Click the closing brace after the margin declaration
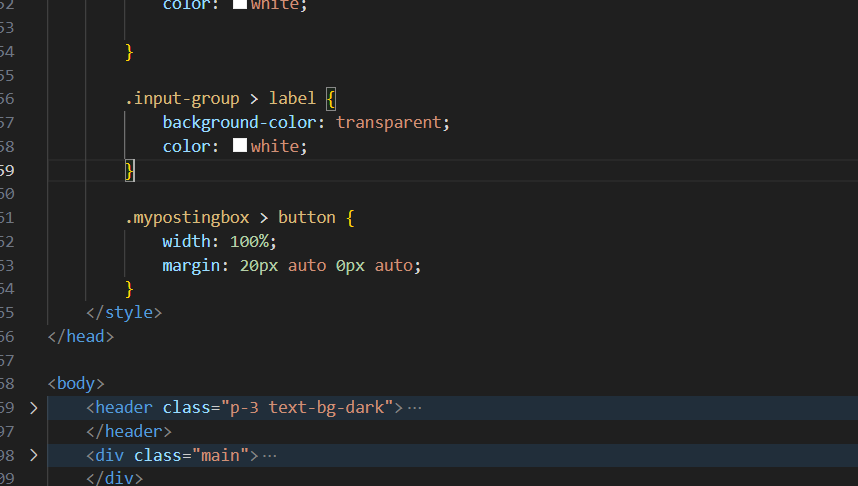Screen dimensions: 858x486 [x=129, y=289]
